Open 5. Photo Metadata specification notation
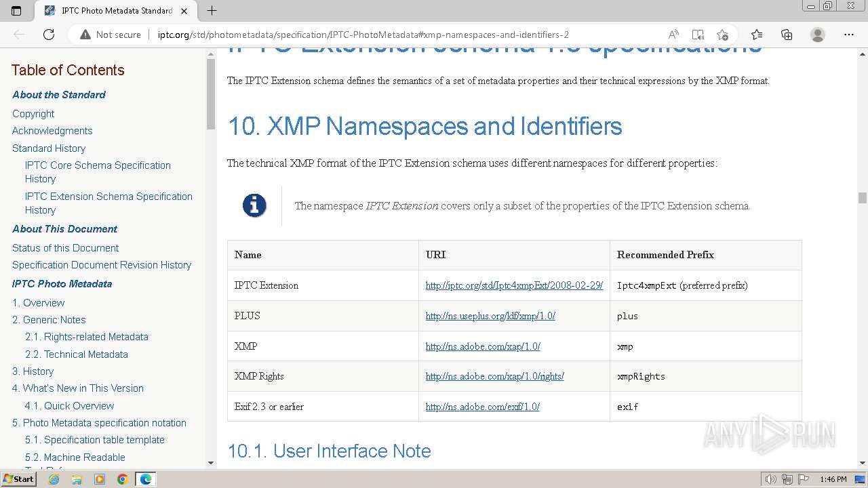The height and width of the screenshot is (488, 868). click(99, 423)
